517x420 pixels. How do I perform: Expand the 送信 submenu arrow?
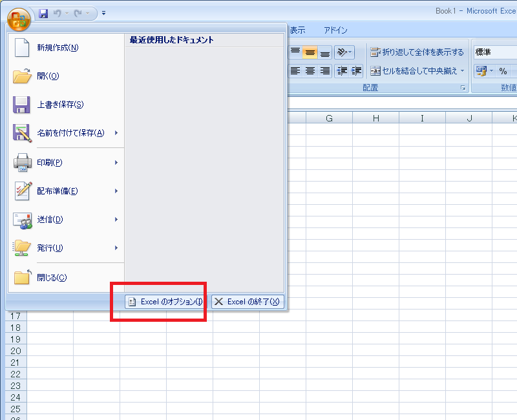[x=116, y=220]
